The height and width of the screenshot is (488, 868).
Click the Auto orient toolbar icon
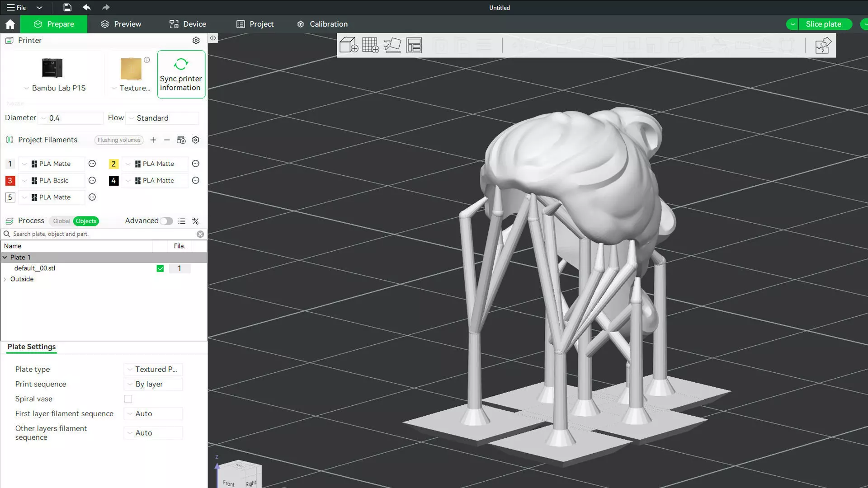(392, 45)
